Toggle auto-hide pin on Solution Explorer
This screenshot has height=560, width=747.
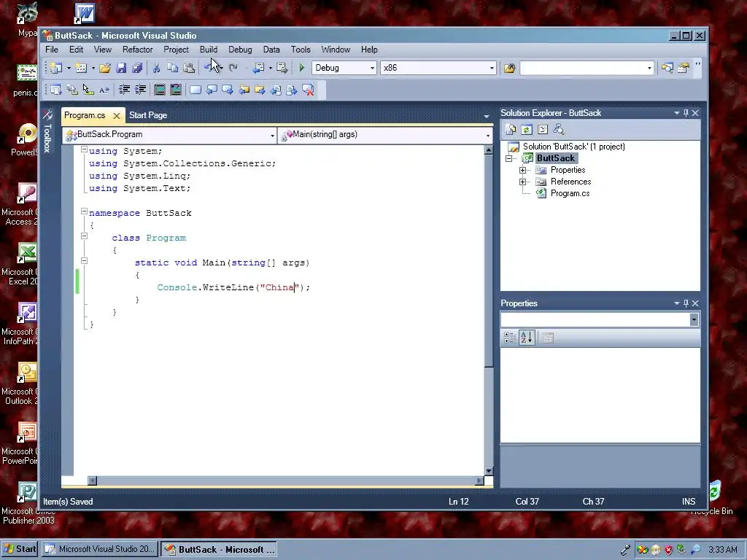[x=686, y=113]
